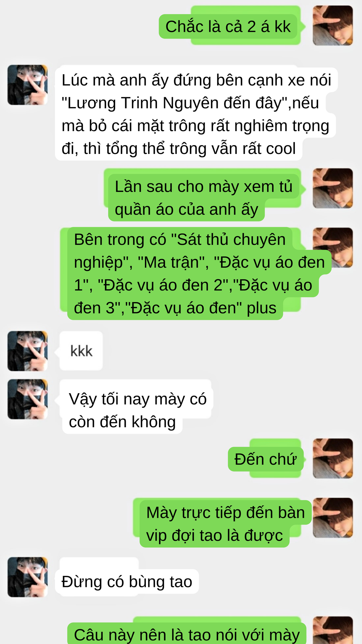
Task: Tap the "Đến chứ" reply bubble
Action: [x=265, y=459]
